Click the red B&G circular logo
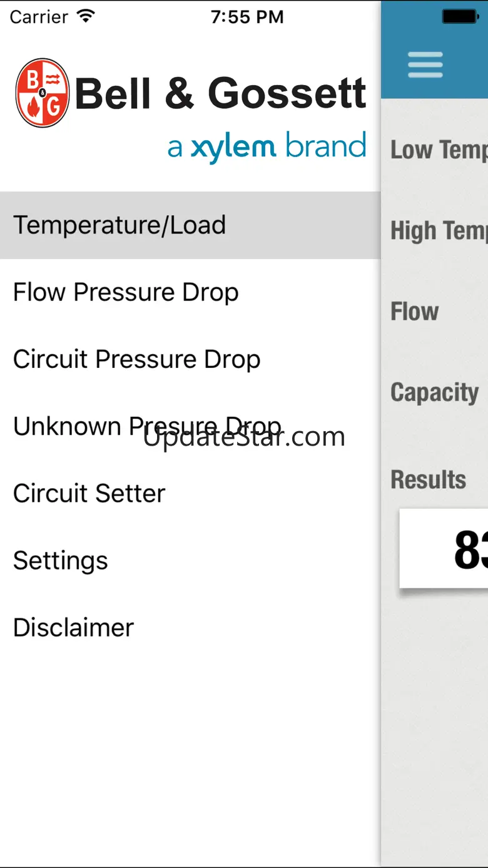488x868 pixels. click(x=42, y=93)
